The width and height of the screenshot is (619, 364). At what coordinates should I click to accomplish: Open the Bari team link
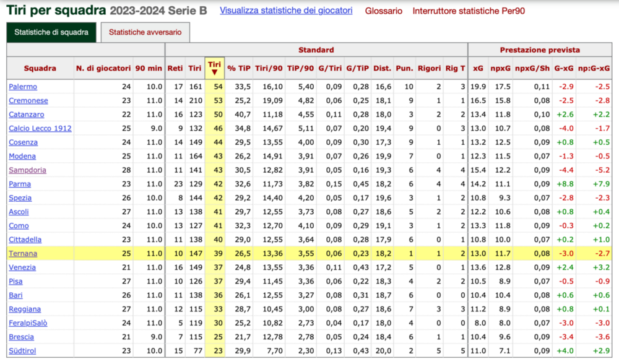[16, 295]
